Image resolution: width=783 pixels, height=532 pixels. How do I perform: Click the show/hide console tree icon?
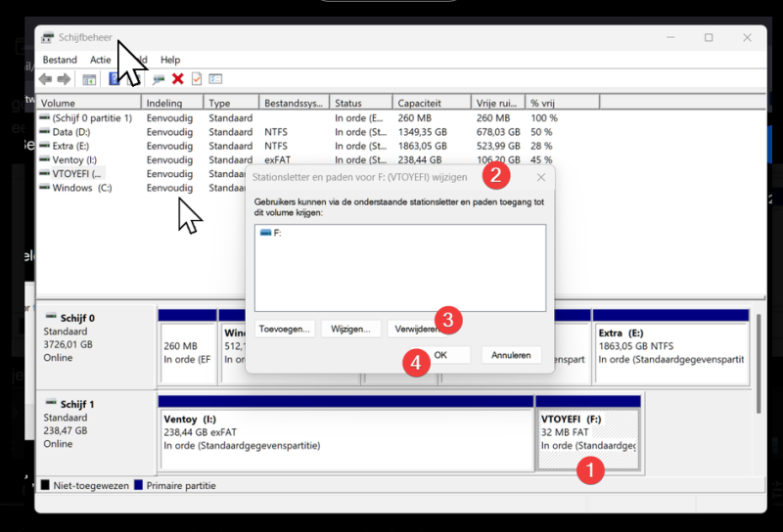point(89,79)
